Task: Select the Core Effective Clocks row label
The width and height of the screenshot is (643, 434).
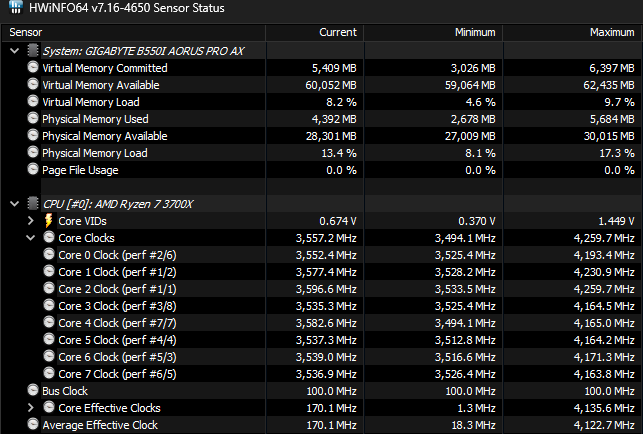Action: pos(109,408)
